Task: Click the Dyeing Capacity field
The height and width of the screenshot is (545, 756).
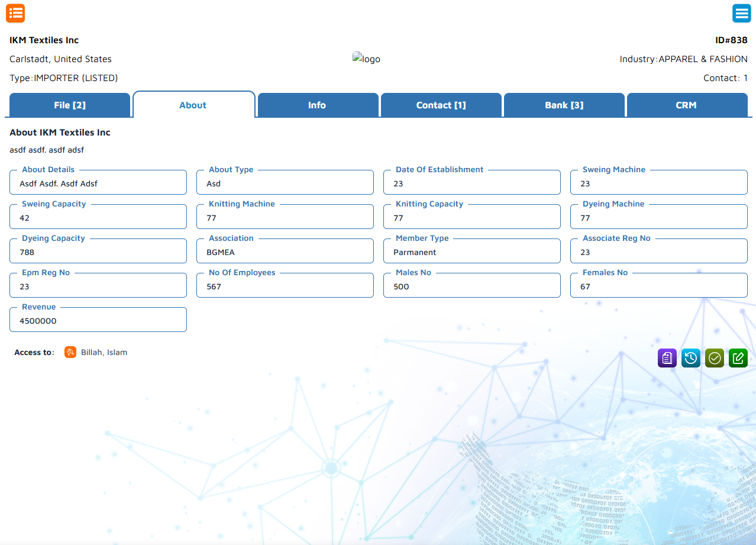Action: [x=98, y=251]
